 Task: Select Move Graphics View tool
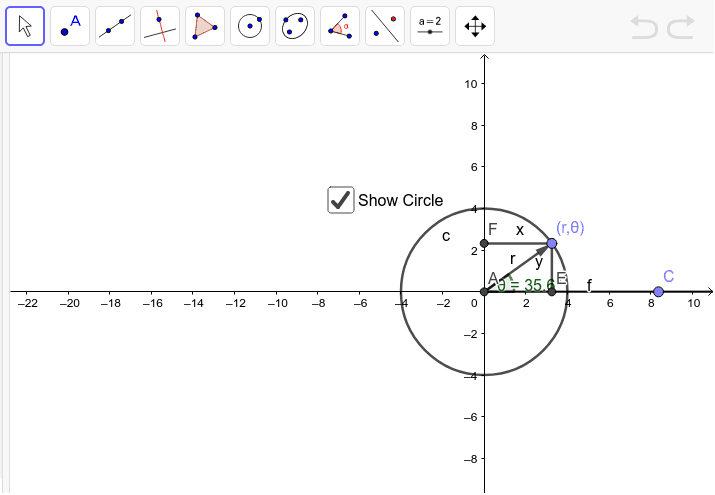[475, 27]
